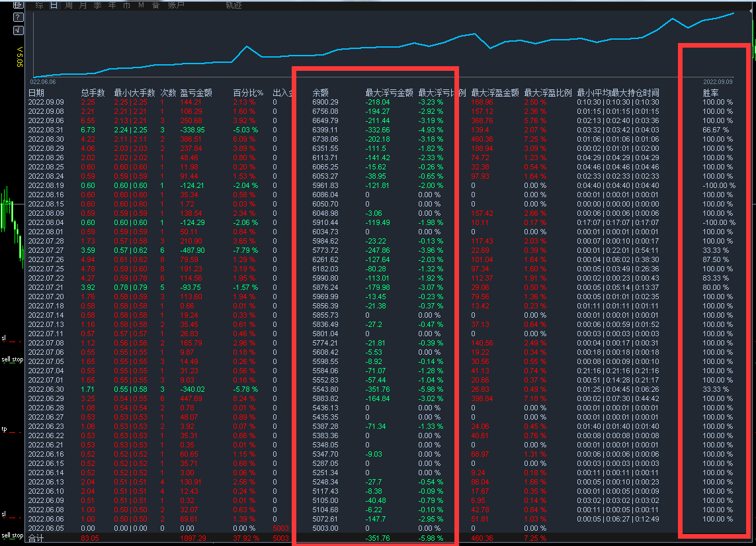756x546 pixels.
Task: Click the 盈亏金额 column header
Action: (196, 93)
